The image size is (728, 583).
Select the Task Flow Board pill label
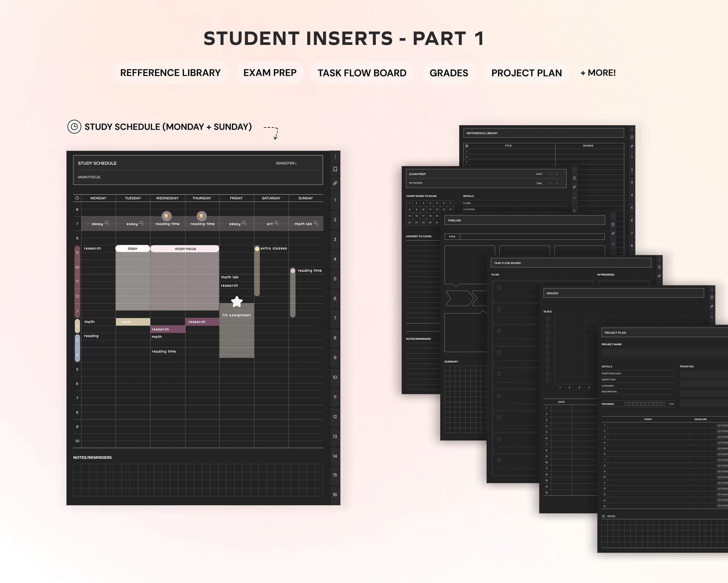[x=362, y=73]
